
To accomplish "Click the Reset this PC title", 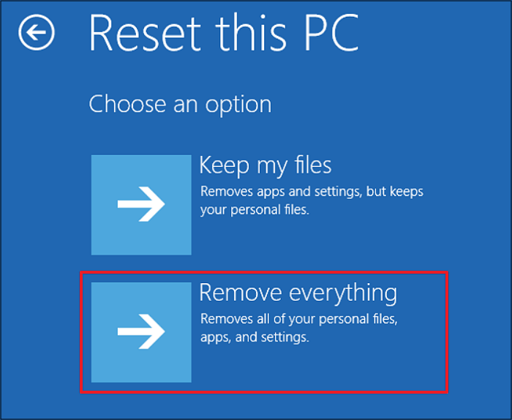I will 224,32.
